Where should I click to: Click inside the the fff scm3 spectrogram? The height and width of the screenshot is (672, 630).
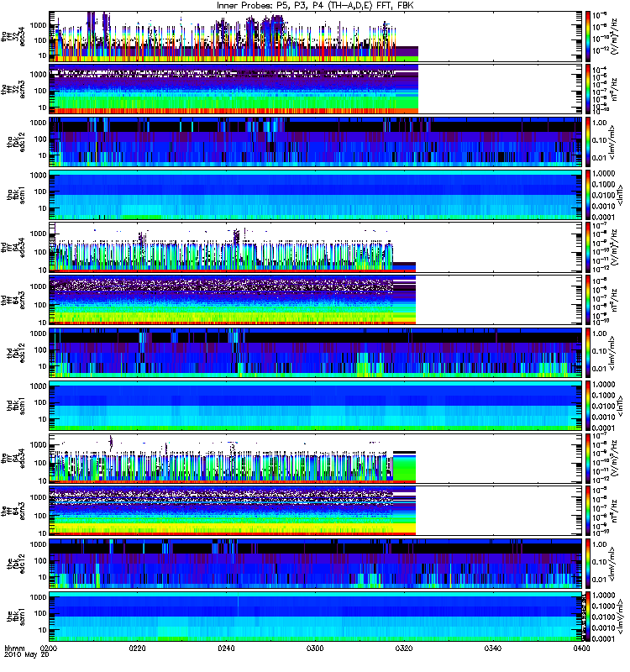(x=316, y=511)
